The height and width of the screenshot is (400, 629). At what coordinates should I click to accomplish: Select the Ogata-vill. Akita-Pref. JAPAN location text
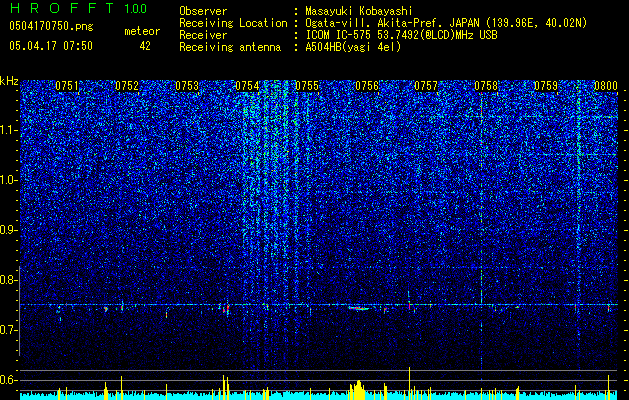[x=446, y=23]
